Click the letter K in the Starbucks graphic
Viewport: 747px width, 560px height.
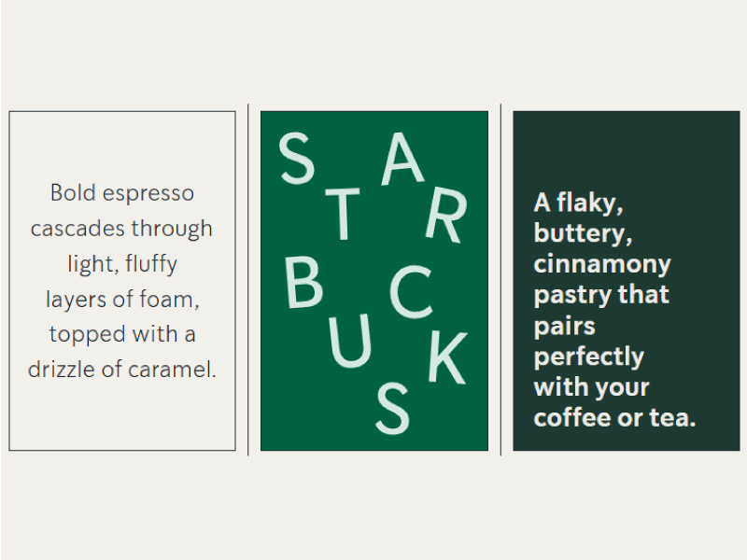pyautogui.click(x=448, y=357)
